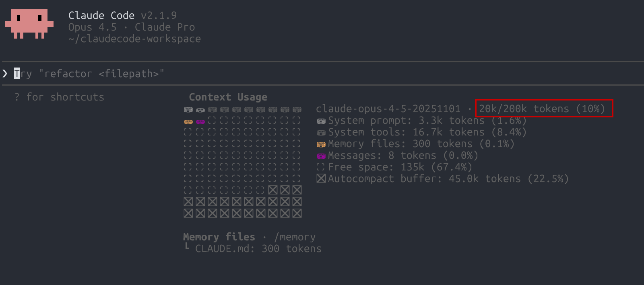The image size is (644, 285).
Task: Select the CLAUDE.md: 300 tokens entry
Action: point(258,249)
